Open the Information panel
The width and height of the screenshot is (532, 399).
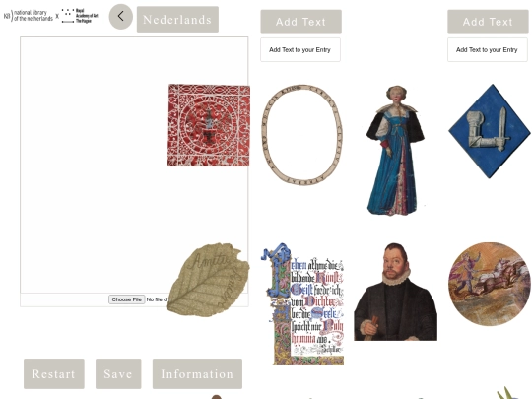click(x=197, y=374)
